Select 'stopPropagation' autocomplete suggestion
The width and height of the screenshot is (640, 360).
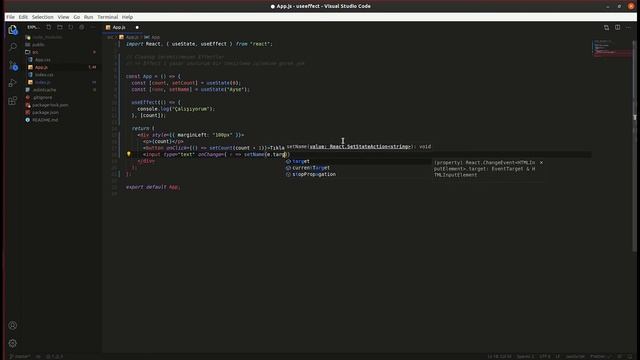tap(357, 174)
